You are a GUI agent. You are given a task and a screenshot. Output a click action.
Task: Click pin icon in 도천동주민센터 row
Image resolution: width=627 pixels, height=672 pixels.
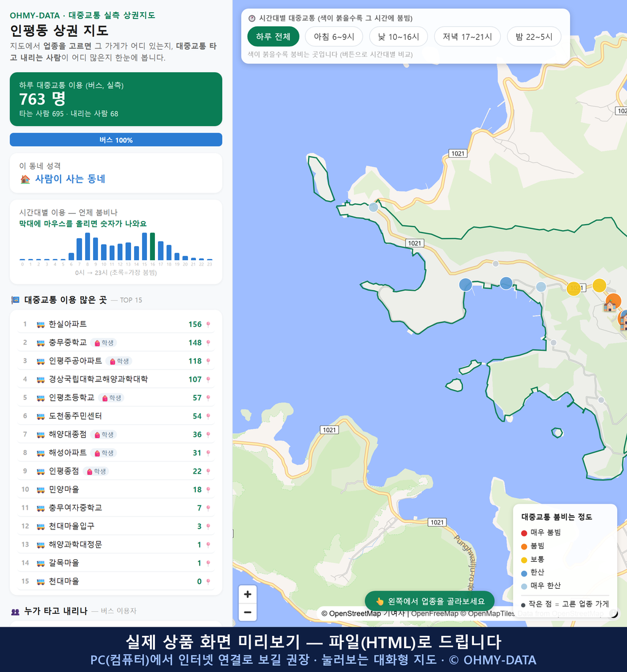tap(208, 416)
